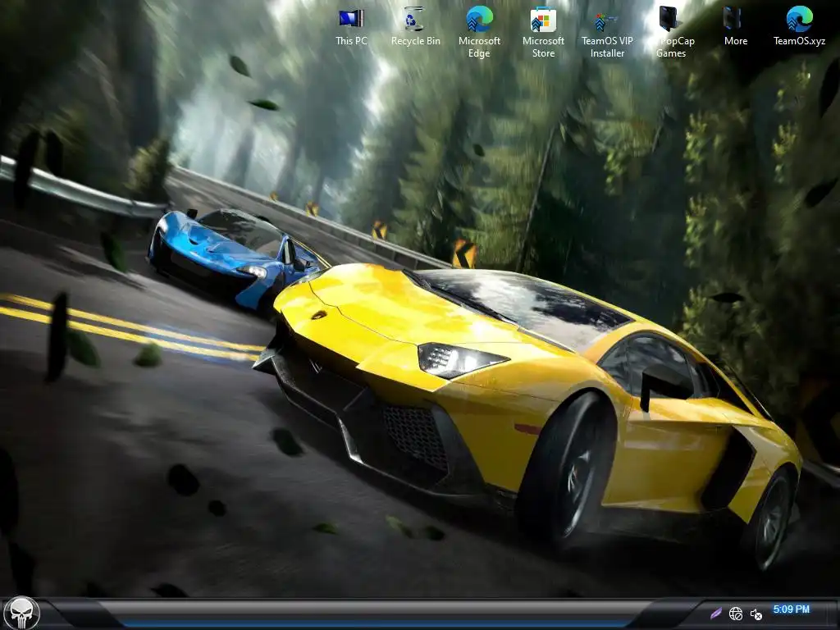Select the PopCap Games folder icon
Viewport: 840px width, 630px height.
671,32
